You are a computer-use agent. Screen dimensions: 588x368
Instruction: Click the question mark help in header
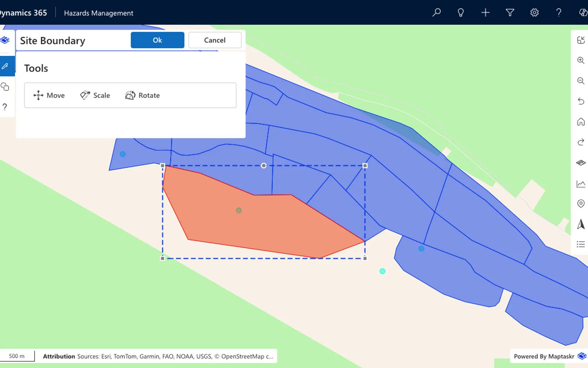[559, 13]
